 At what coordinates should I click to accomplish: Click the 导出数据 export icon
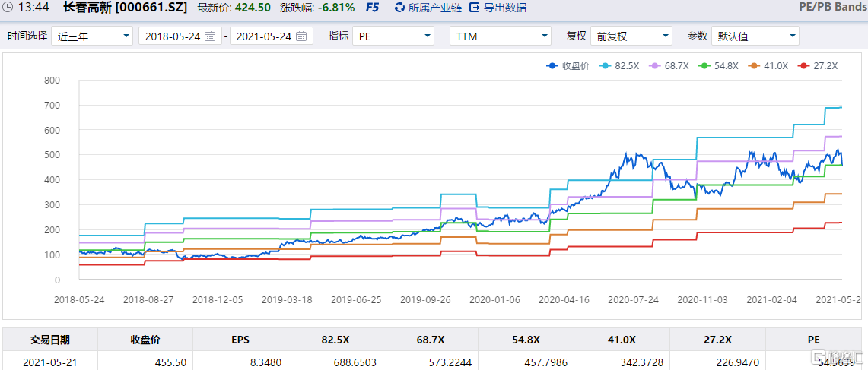(x=475, y=8)
